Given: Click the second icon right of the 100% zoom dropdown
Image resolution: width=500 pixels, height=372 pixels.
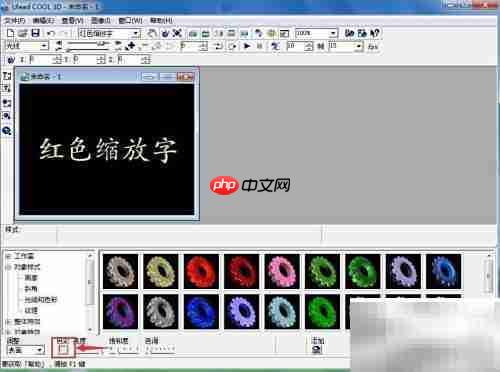Looking at the screenshot, I should coord(362,33).
